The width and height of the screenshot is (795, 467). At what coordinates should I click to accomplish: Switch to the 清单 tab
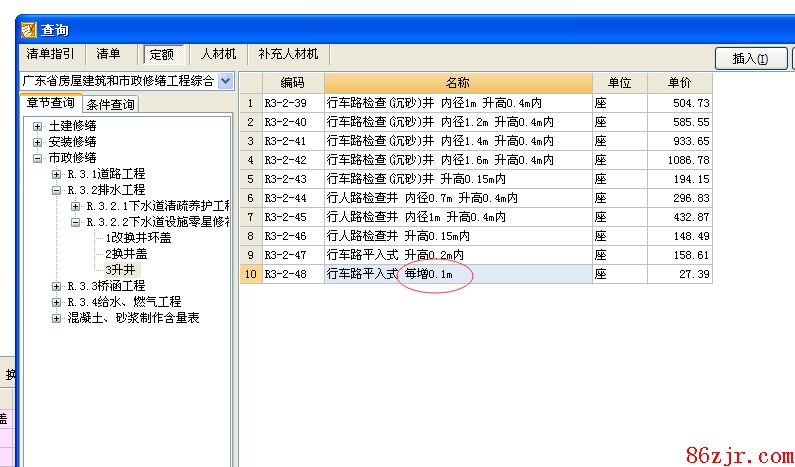point(108,54)
